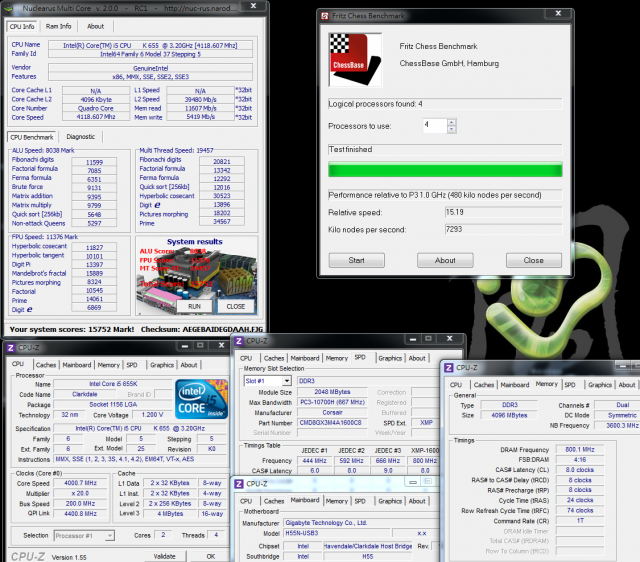Open the Processor #1 selection dropdown
This screenshot has height=562, width=640.
(110, 535)
